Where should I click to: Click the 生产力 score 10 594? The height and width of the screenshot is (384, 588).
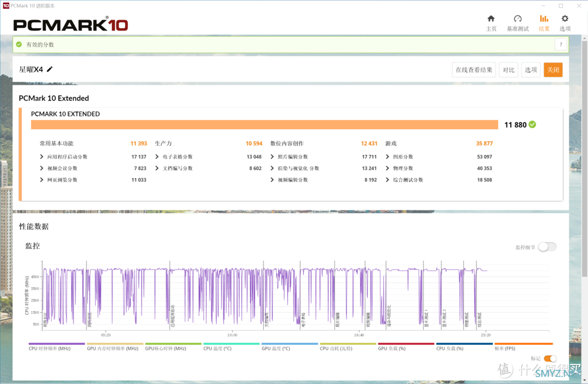(254, 143)
